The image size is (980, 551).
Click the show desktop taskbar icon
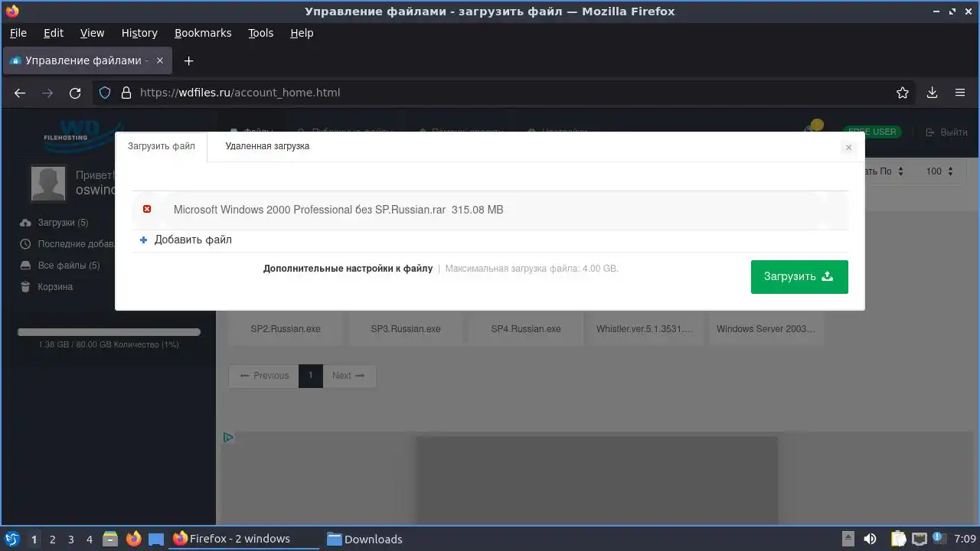pyautogui.click(x=156, y=539)
